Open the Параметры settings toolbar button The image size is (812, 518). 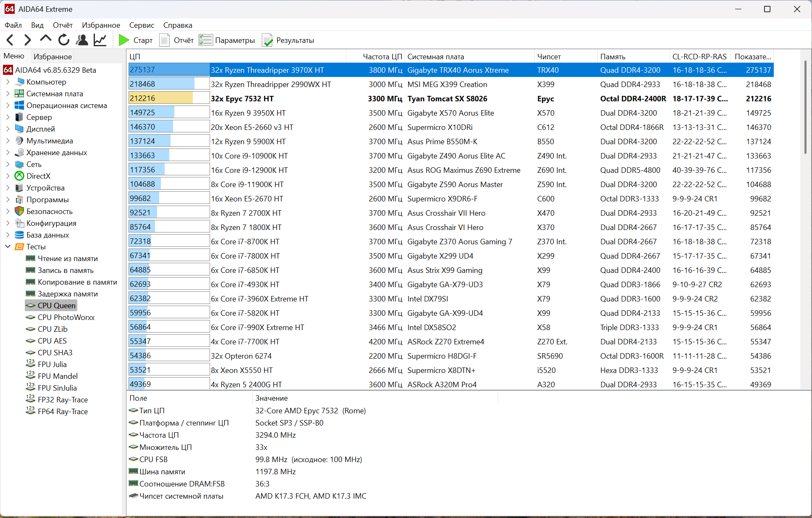click(x=227, y=40)
